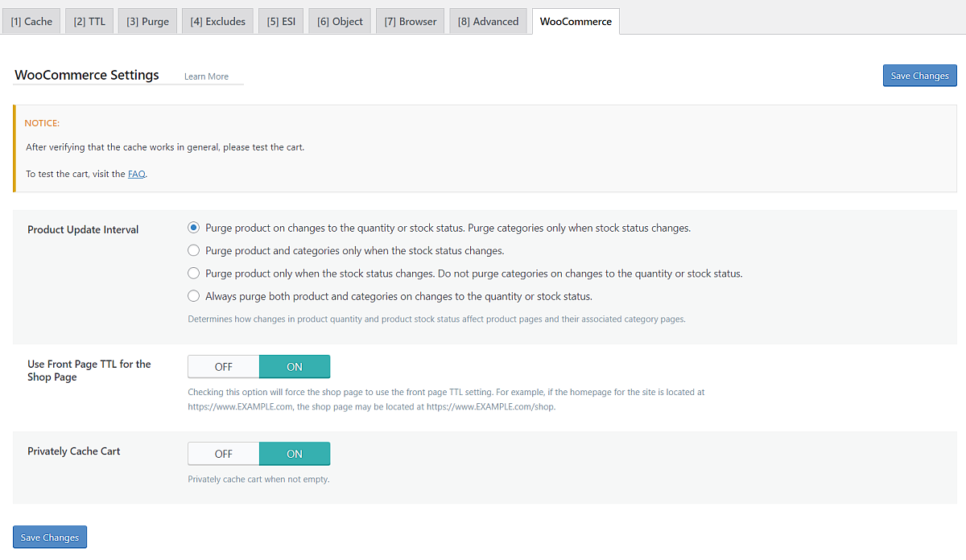Go to the [8] Advanced tab
The width and height of the screenshot is (966, 560).
[489, 22]
